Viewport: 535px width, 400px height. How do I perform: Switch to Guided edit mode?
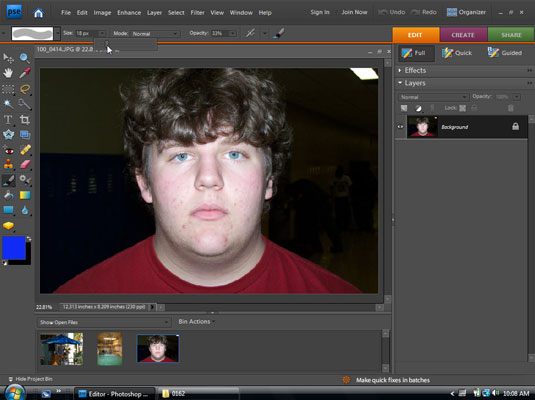pyautogui.click(x=505, y=53)
